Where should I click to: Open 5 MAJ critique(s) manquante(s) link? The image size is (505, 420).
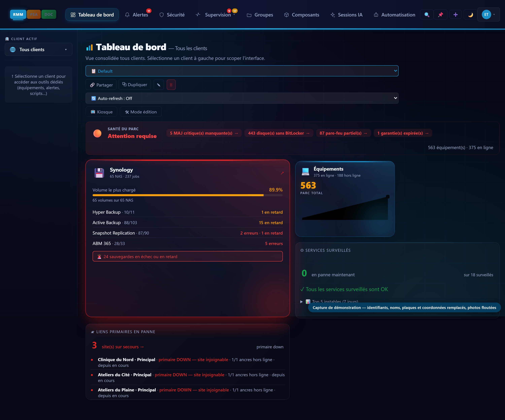coord(204,133)
